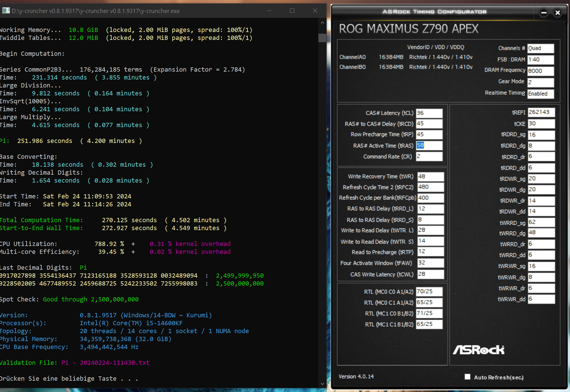Close the y-cruncher console window
Viewport: 570px width, 392px height.
click(x=315, y=11)
